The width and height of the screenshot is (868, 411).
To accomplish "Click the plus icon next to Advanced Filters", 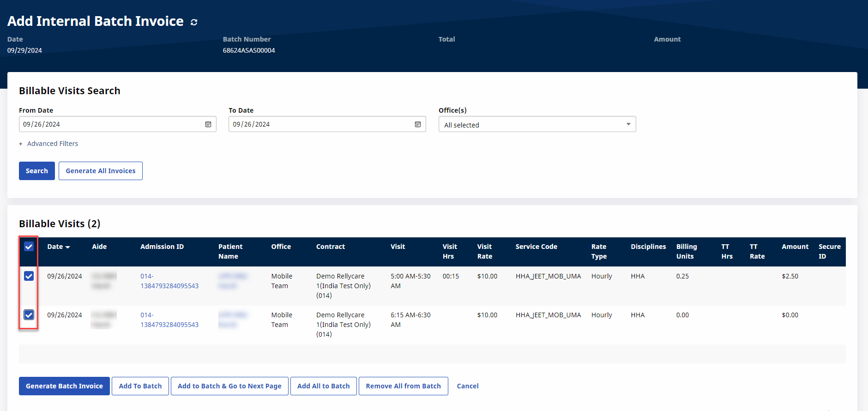I will click(x=21, y=144).
